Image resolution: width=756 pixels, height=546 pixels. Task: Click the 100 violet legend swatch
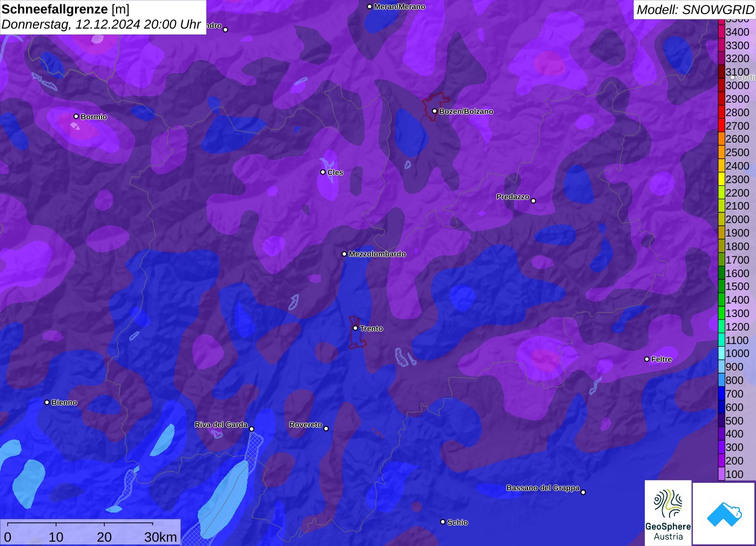[x=721, y=474]
